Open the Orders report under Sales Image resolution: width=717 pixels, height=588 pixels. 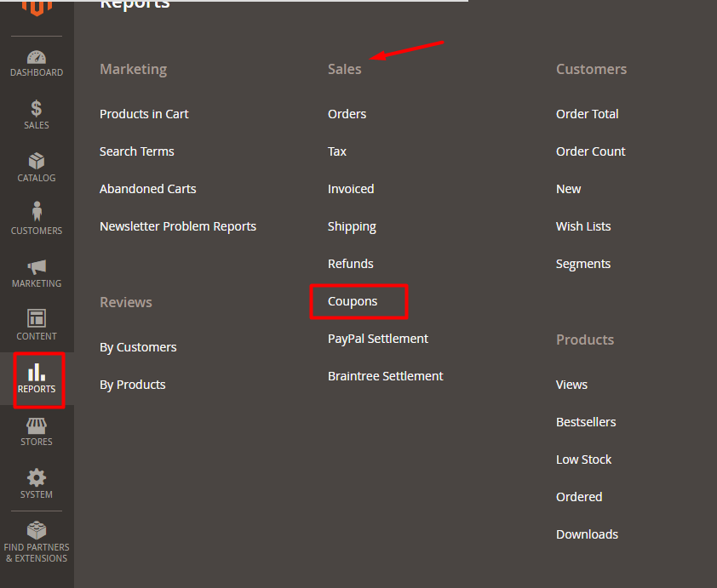(347, 114)
